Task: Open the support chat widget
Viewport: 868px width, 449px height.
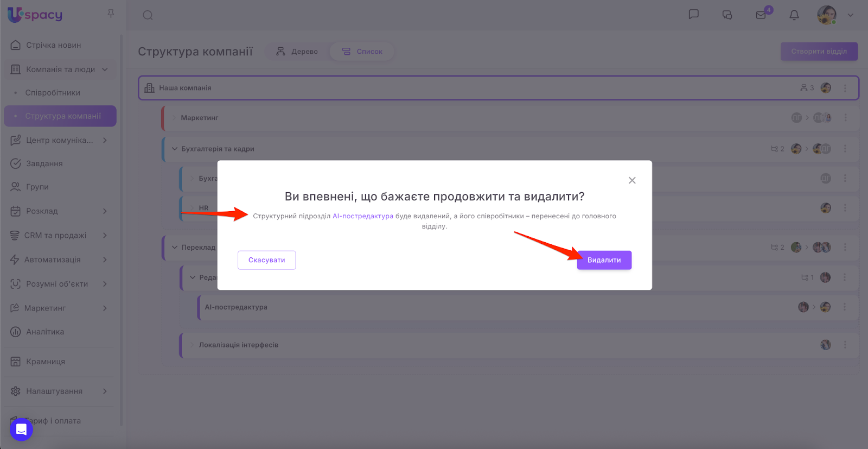Action: 21,429
